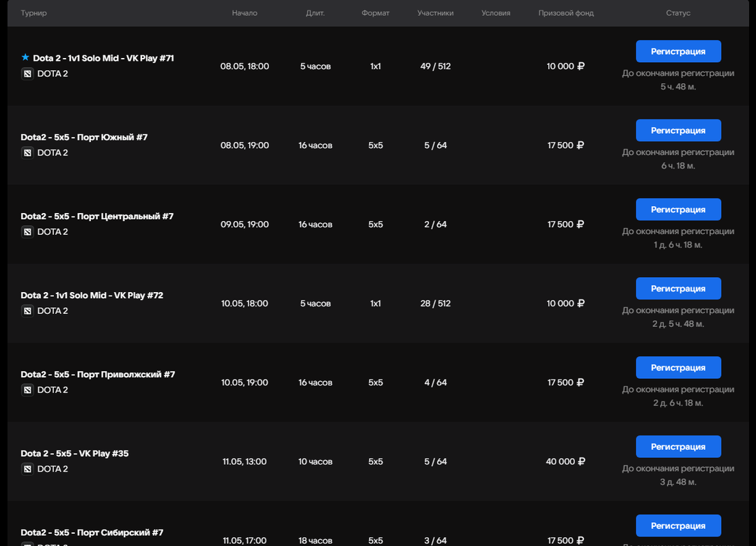Register for Dota 2 5x5 VK Play #35
Image resolution: width=756 pixels, height=546 pixels.
[678, 446]
